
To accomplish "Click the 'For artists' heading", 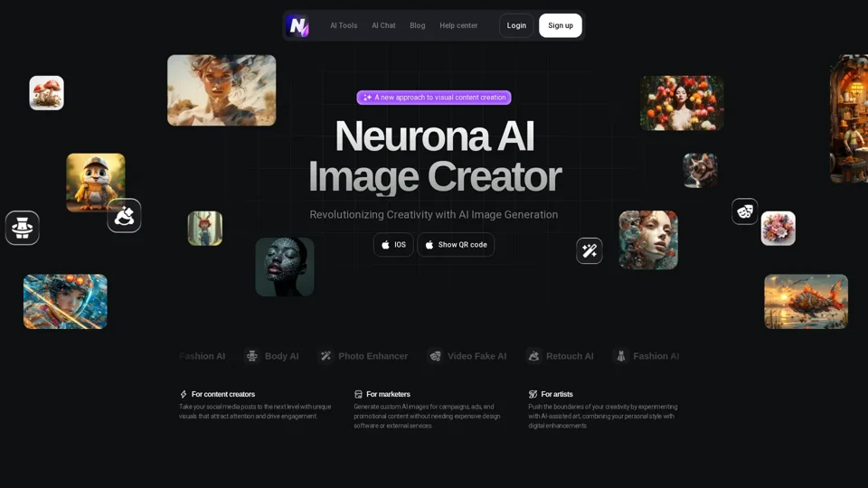I will pyautogui.click(x=557, y=395).
